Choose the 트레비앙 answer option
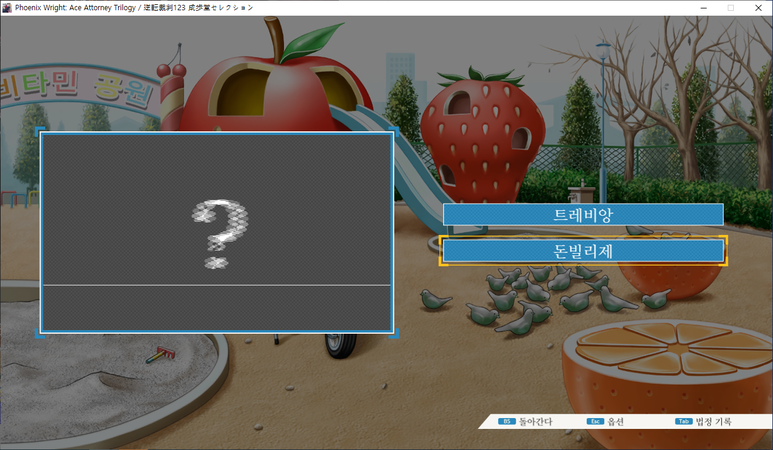Screen dimensions: 773x450 tap(583, 214)
